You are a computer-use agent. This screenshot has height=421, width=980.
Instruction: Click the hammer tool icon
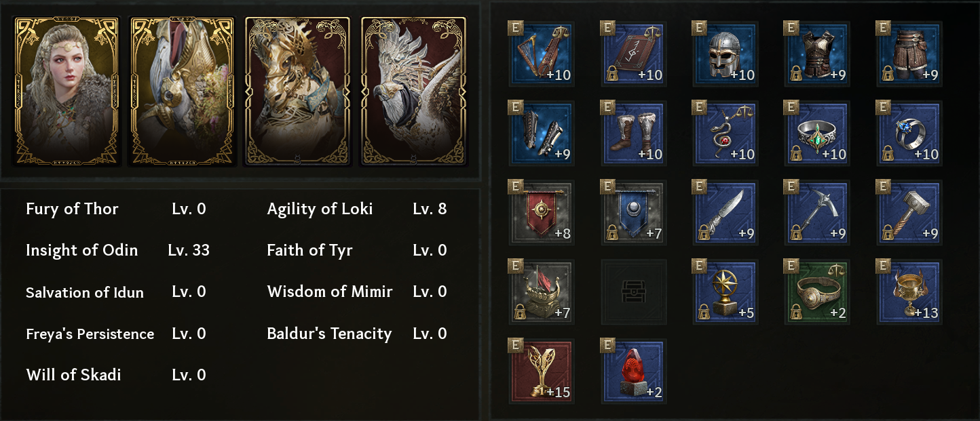(909, 212)
